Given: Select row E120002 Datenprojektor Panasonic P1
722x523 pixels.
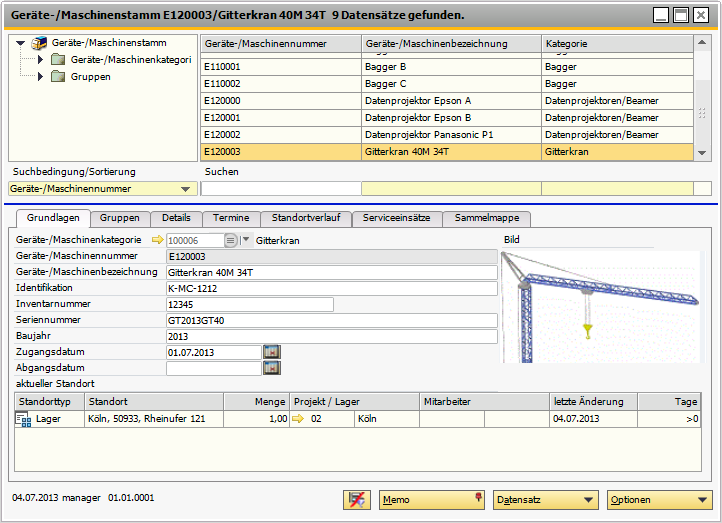Looking at the screenshot, I should [447, 135].
